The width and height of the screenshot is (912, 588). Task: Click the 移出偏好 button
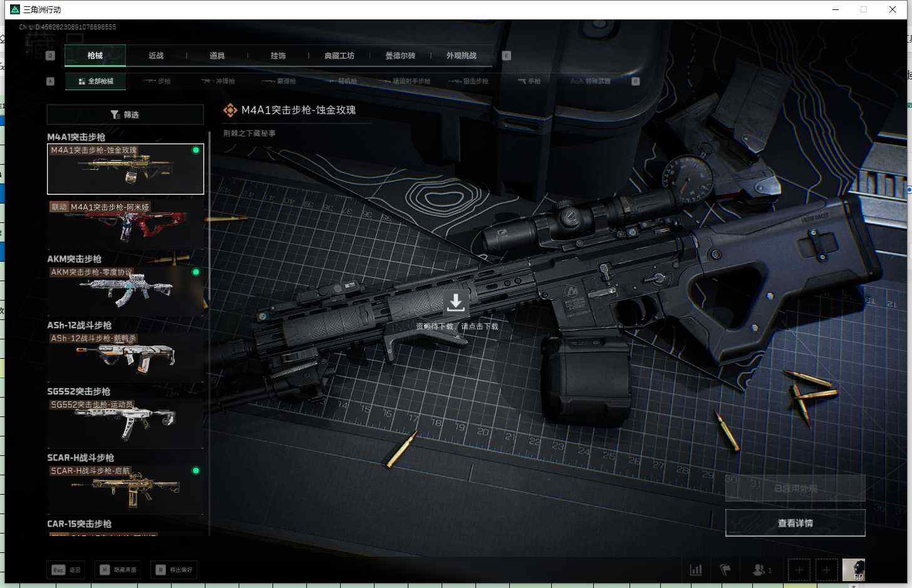[x=174, y=570]
